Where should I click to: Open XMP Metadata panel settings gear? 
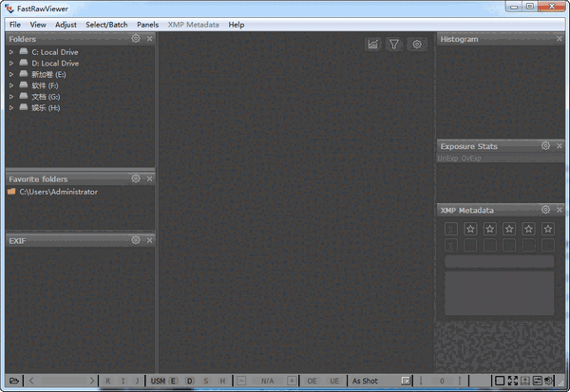pyautogui.click(x=545, y=210)
